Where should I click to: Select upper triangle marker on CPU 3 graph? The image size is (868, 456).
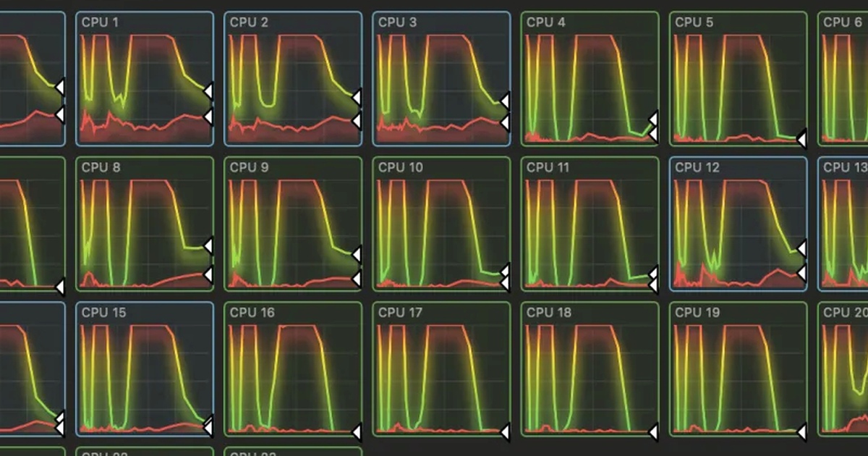pos(505,100)
